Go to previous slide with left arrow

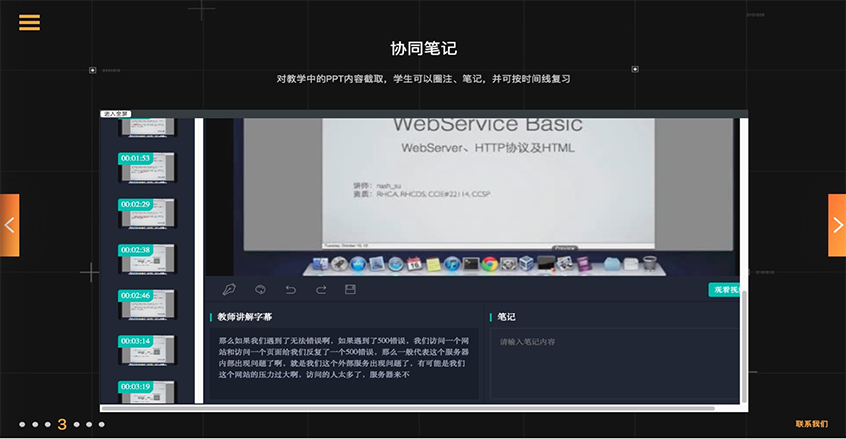point(9,225)
